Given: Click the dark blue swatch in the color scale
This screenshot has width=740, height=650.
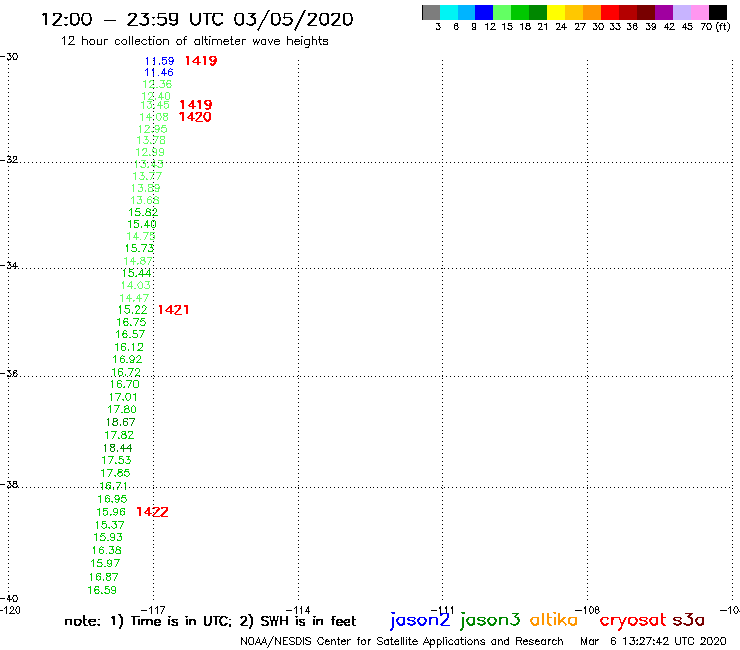Looking at the screenshot, I should pos(484,12).
